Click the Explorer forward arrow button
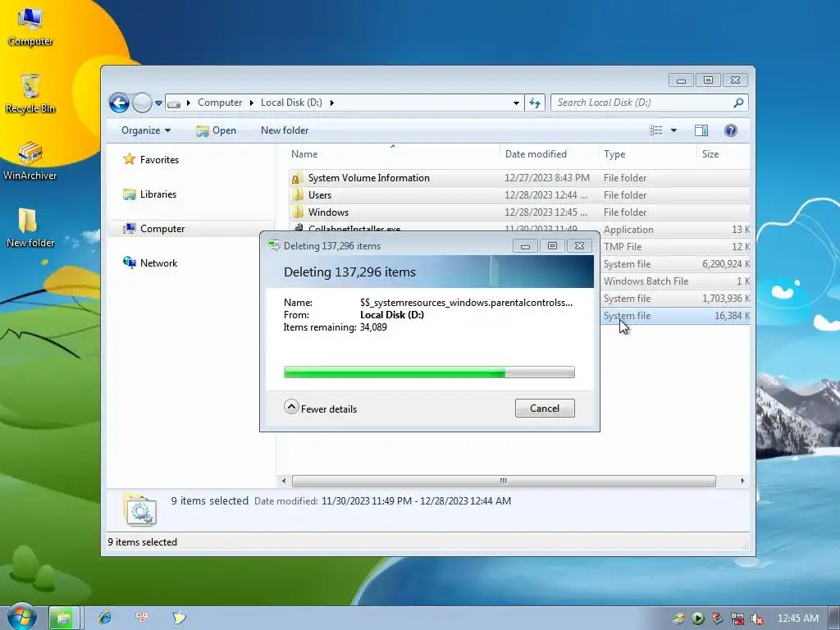This screenshot has width=840, height=630. point(142,103)
